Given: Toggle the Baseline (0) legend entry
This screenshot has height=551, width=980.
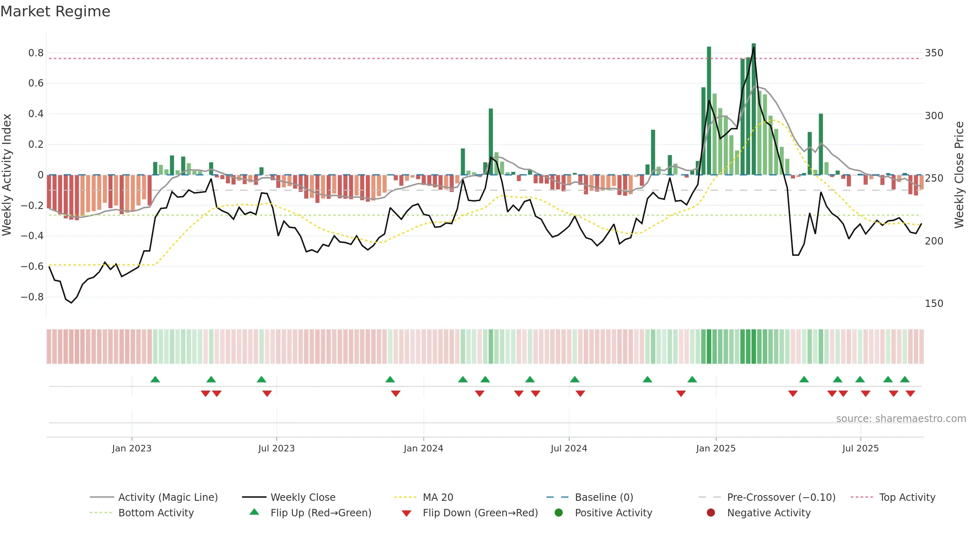Looking at the screenshot, I should (590, 497).
